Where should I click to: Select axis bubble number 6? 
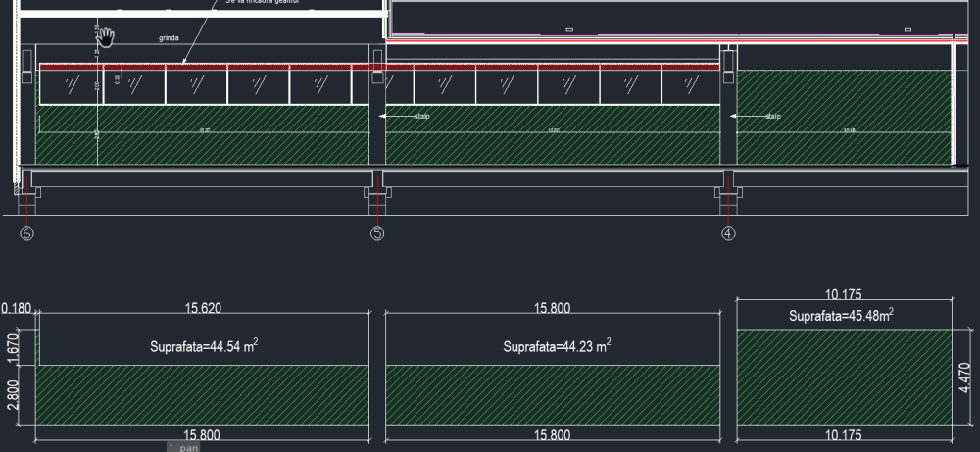(x=26, y=233)
